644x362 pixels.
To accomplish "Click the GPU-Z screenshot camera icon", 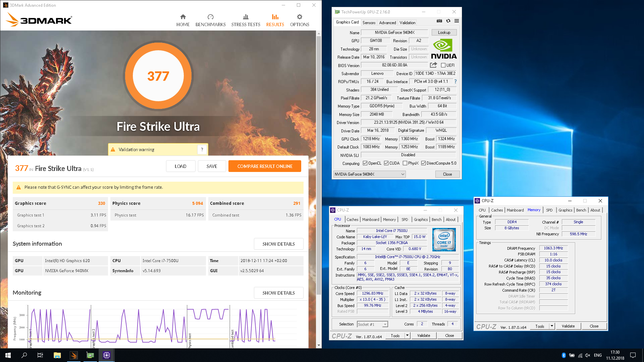I will [x=439, y=21].
